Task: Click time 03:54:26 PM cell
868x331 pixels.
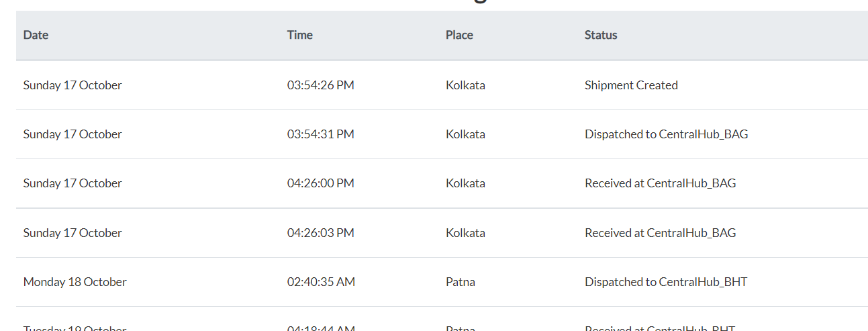Action: (x=321, y=85)
